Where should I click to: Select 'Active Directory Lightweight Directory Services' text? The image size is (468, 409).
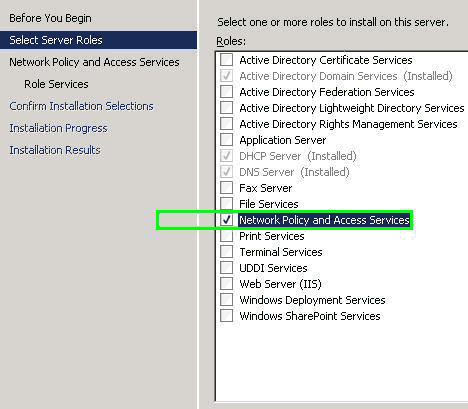tap(352, 108)
